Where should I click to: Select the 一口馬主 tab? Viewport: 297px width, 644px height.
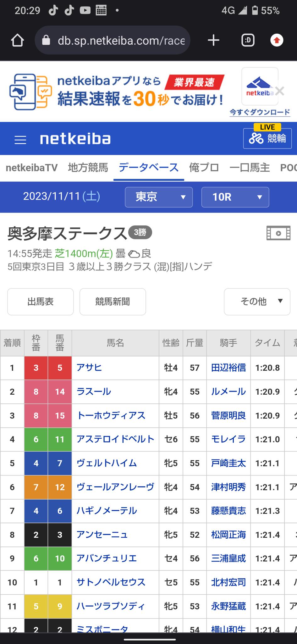point(250,168)
